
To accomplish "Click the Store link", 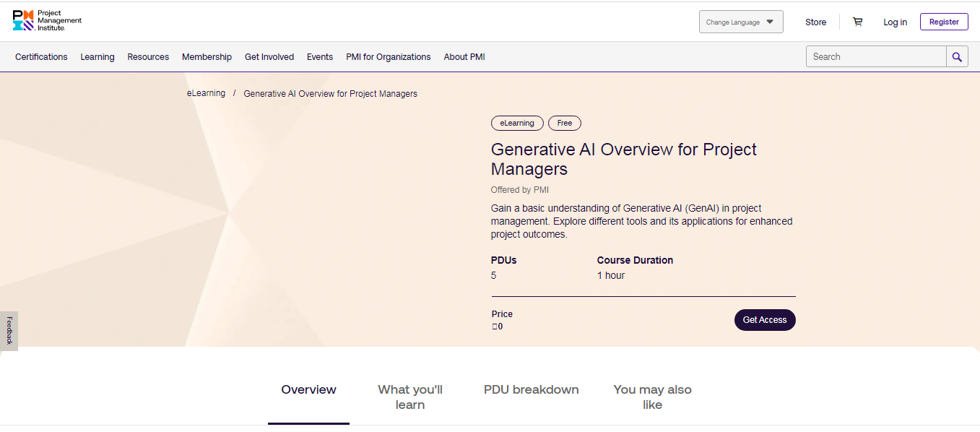I will [815, 22].
